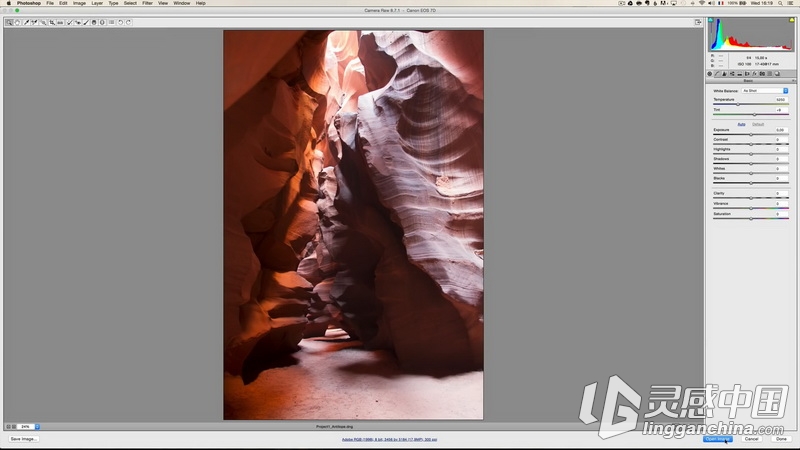The image size is (800, 450).
Task: Click the Open Image button
Action: pyautogui.click(x=717, y=439)
